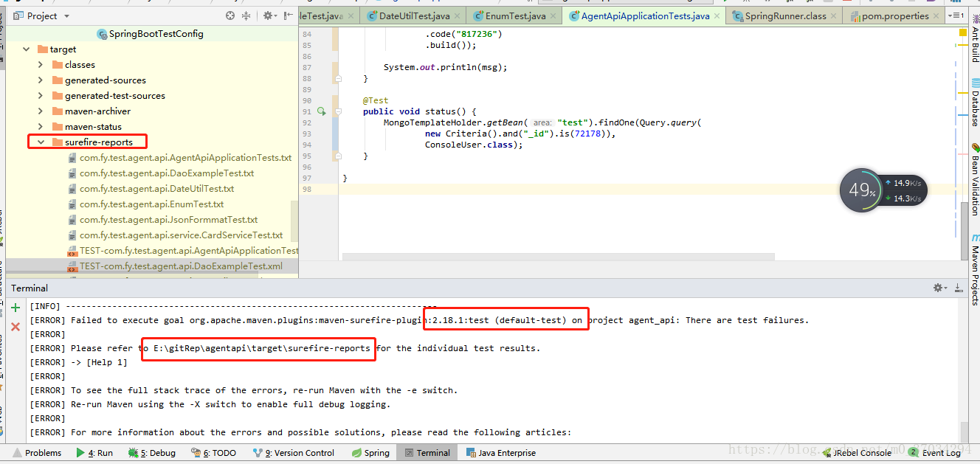Open the 5: Debug tool window

click(152, 453)
